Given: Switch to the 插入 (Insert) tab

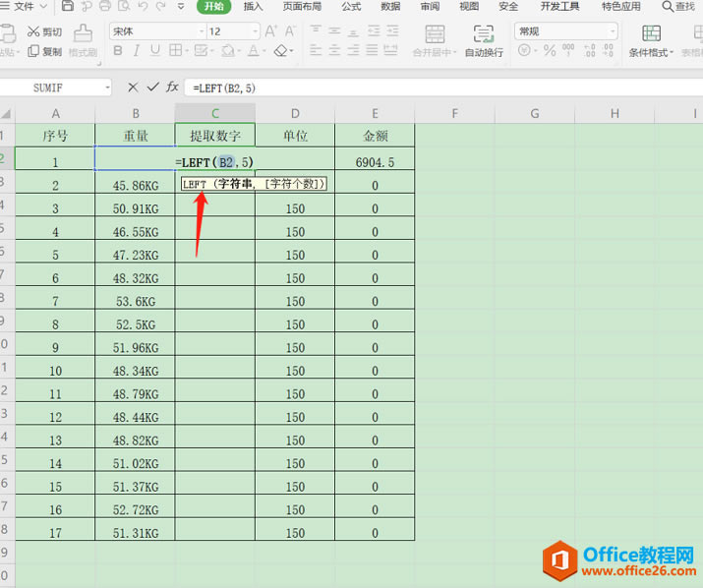Looking at the screenshot, I should [x=253, y=6].
